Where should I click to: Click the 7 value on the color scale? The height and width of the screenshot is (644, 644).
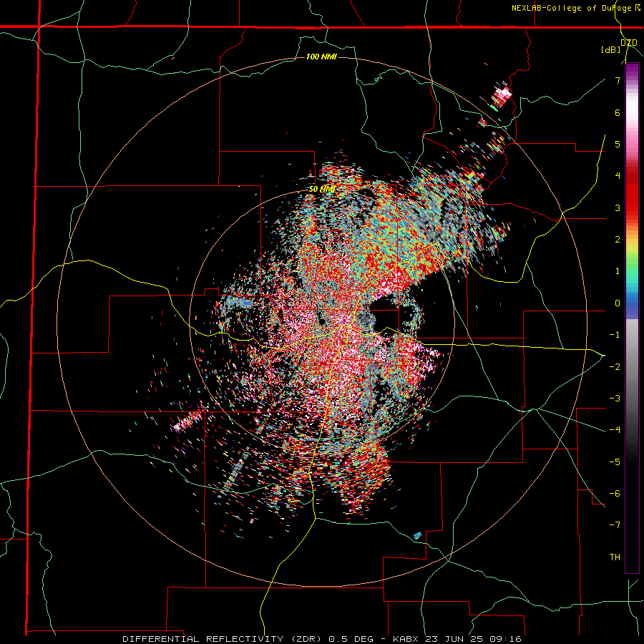pyautogui.click(x=618, y=80)
